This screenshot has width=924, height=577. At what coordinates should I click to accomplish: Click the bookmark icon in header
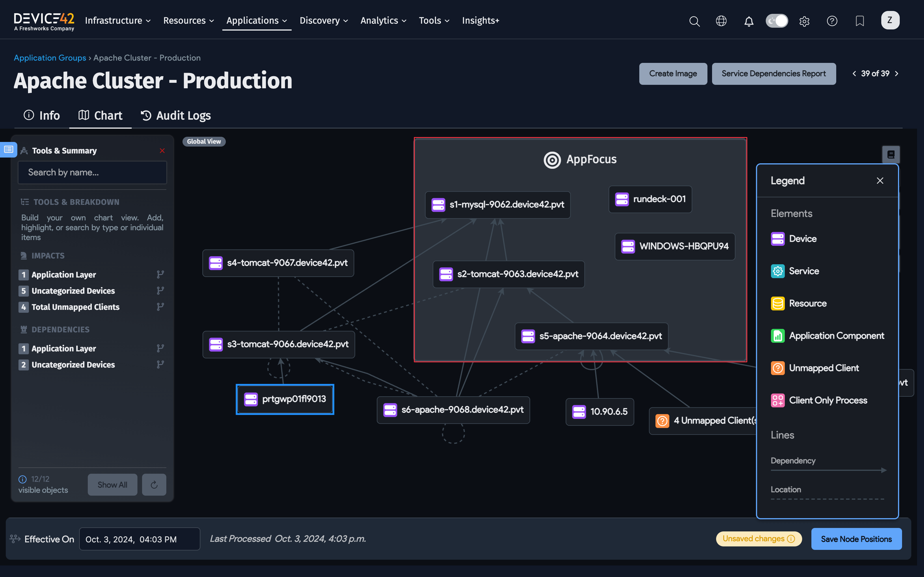[860, 21]
